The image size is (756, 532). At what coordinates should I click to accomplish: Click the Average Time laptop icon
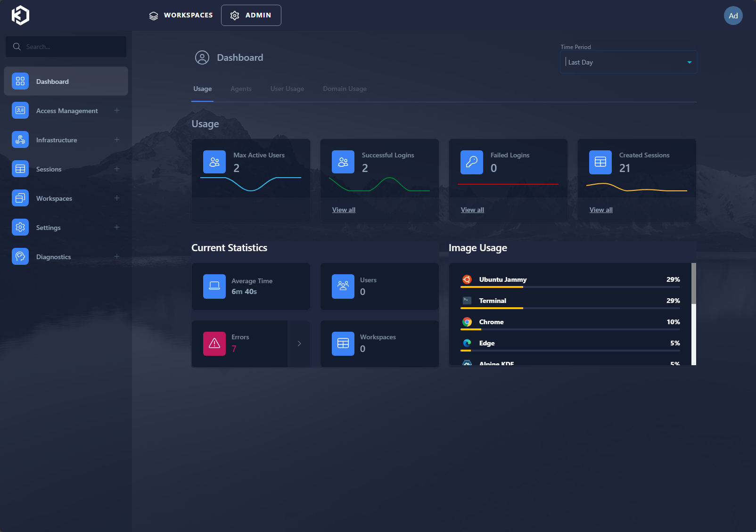point(214,286)
